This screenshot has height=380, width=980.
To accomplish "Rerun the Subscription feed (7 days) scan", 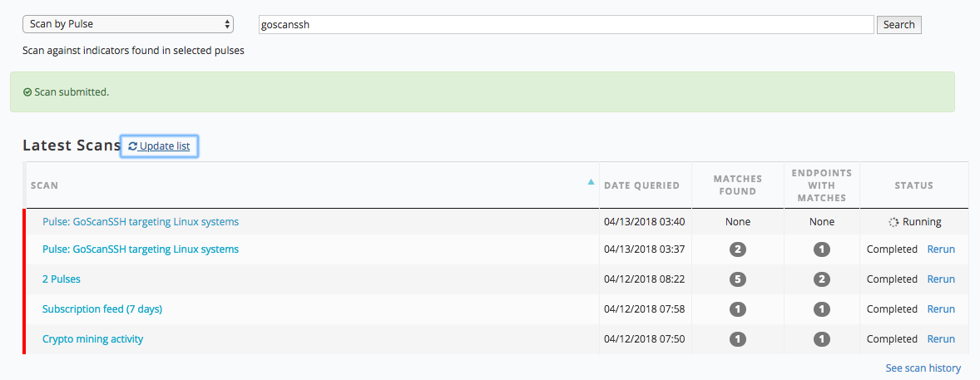I will (x=941, y=309).
